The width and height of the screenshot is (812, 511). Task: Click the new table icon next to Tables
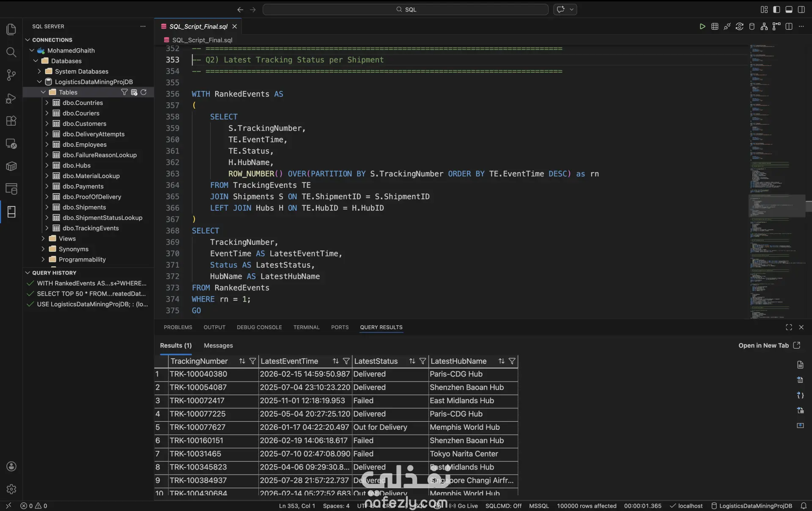pyautogui.click(x=134, y=92)
